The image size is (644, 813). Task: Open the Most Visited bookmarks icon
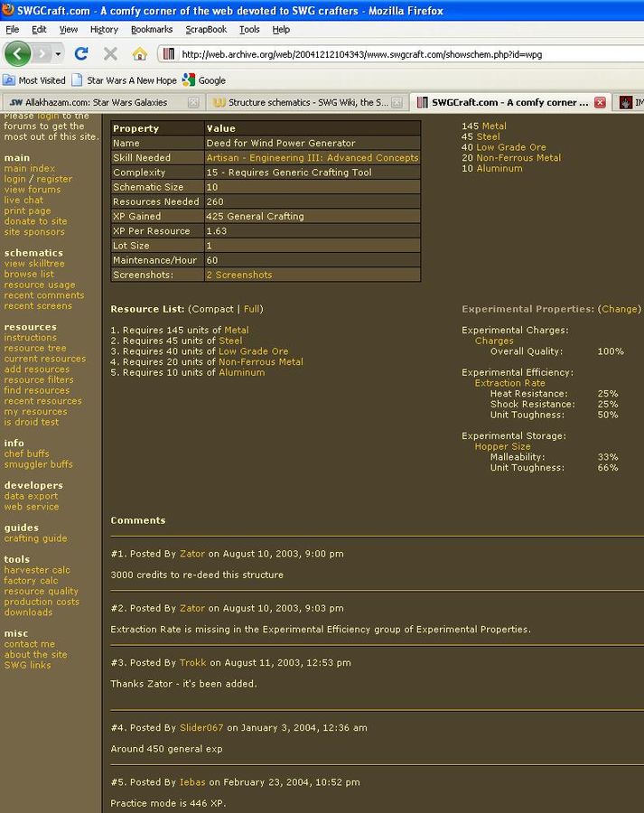[x=11, y=80]
